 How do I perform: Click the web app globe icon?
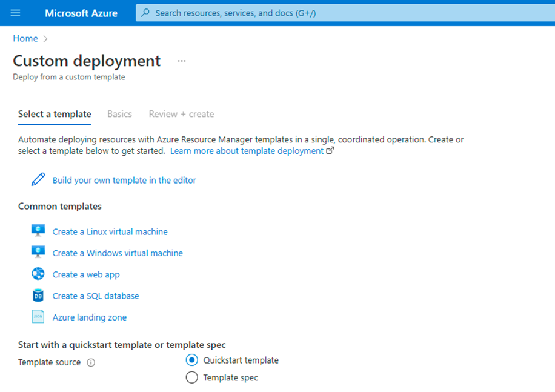(x=38, y=274)
